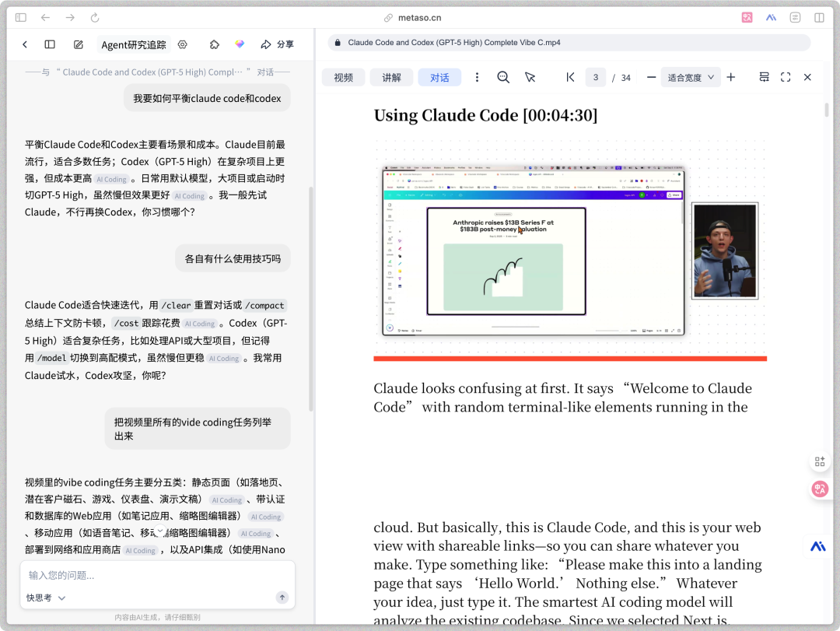
Task: Toggle fullscreen mode for the PDF viewer
Action: pos(786,77)
